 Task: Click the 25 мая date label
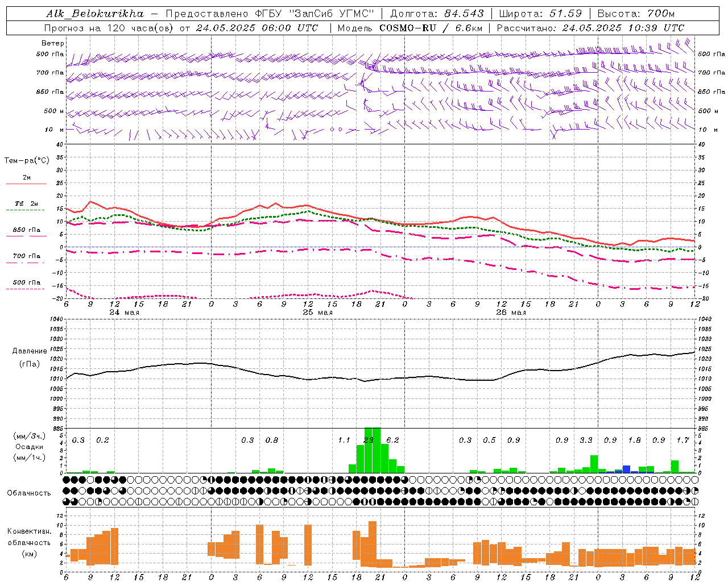point(317,313)
